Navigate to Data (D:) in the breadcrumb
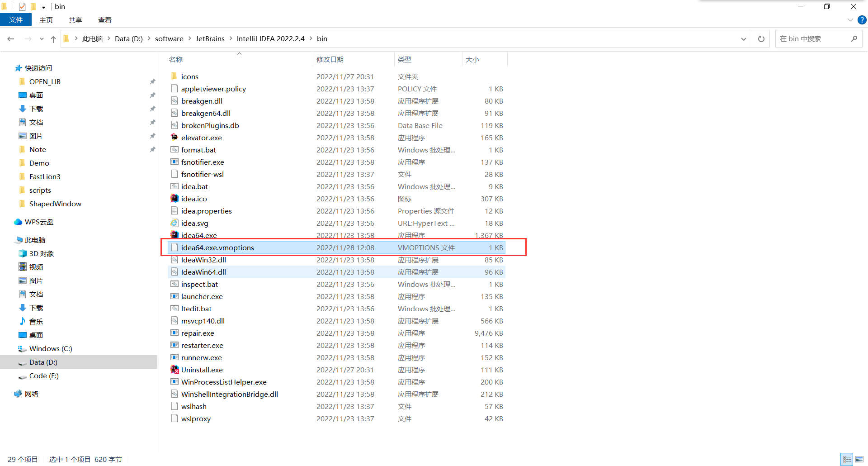This screenshot has width=868, height=466. coord(129,39)
